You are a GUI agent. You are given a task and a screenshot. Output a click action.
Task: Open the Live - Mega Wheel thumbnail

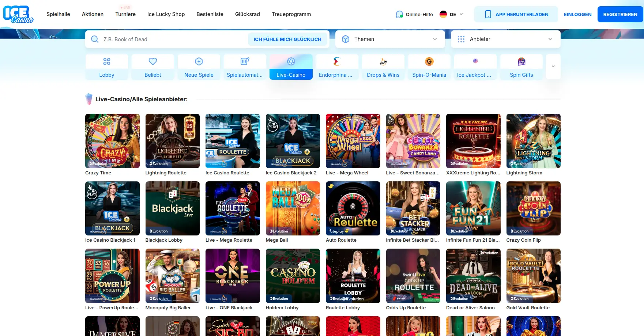tap(353, 141)
